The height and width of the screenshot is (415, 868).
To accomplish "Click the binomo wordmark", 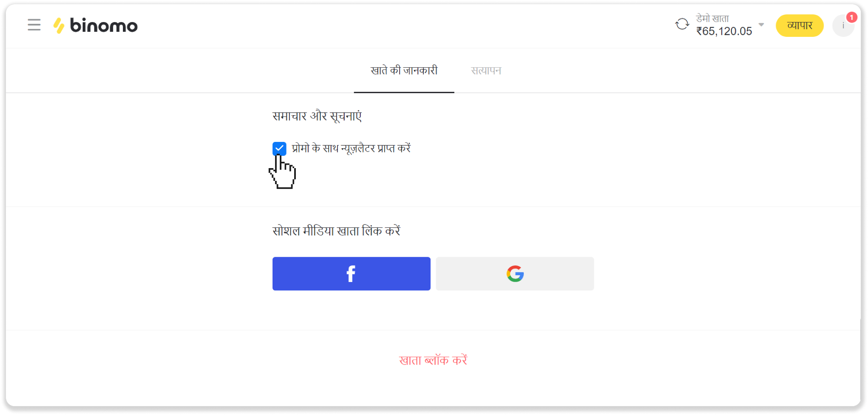I will coord(104,25).
